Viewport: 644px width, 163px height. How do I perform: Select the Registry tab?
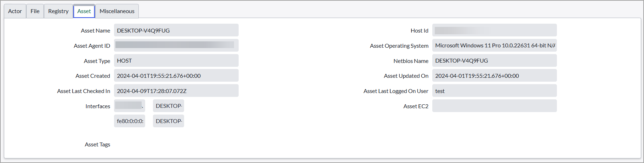pyautogui.click(x=58, y=11)
